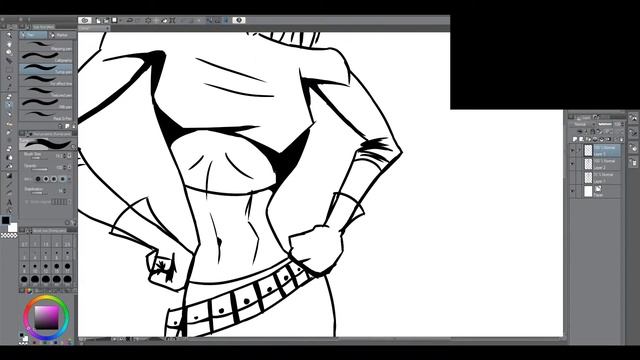Open the blending mode Normal dropdown
640x360 pixels.
click(582, 124)
